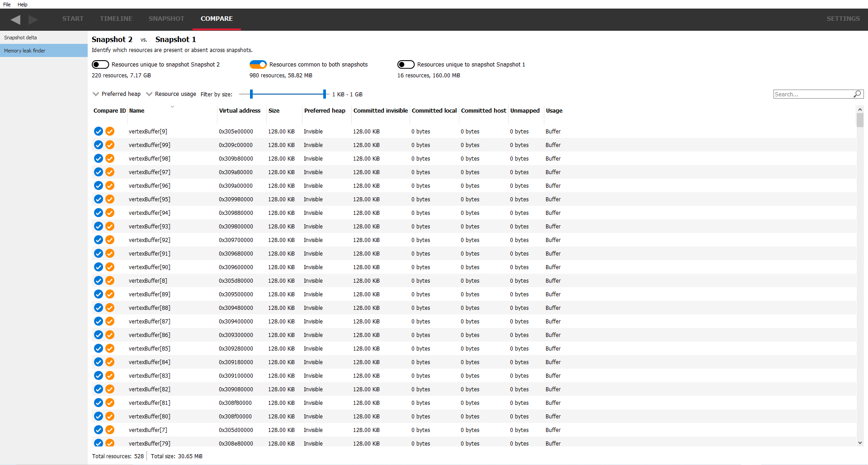Open the Resource usage dropdown
The width and height of the screenshot is (868, 465).
[x=149, y=94]
